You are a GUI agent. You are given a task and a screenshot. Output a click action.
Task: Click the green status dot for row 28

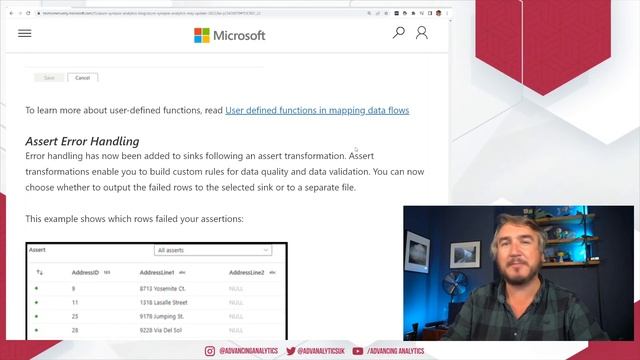[36, 330]
